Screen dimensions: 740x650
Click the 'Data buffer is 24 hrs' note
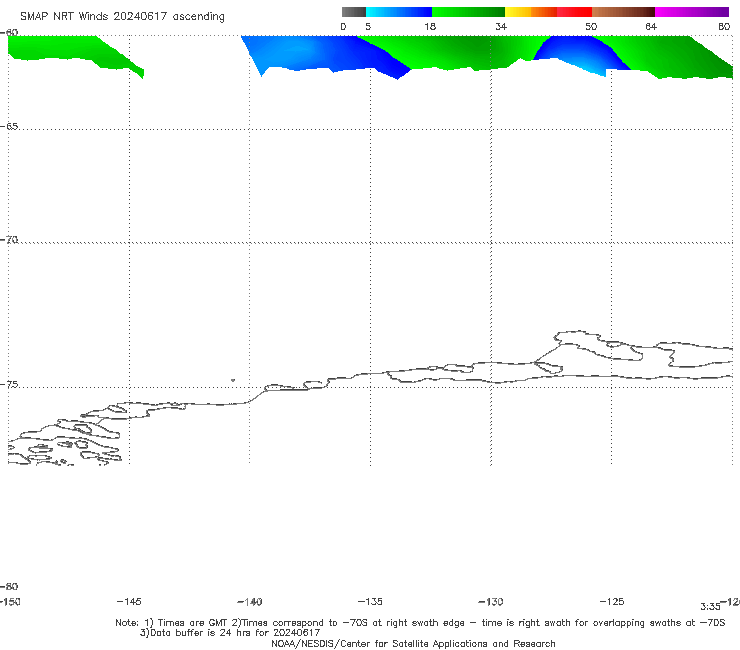coord(230,633)
